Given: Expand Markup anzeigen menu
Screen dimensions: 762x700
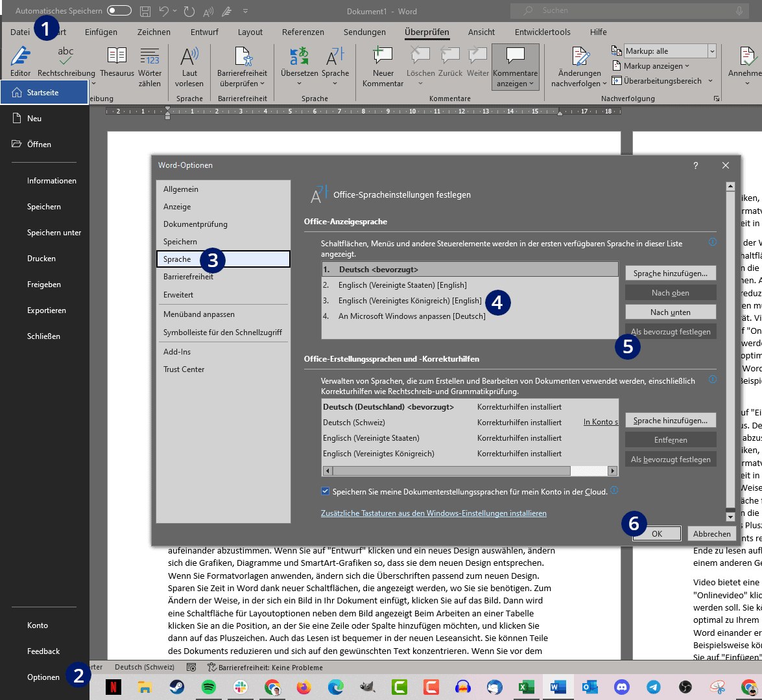Looking at the screenshot, I should click(x=650, y=66).
